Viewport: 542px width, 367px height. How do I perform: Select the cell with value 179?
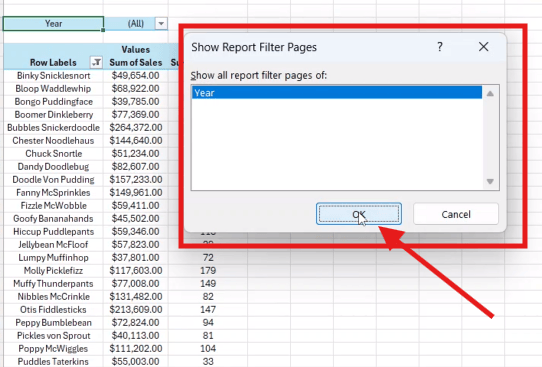coord(208,271)
